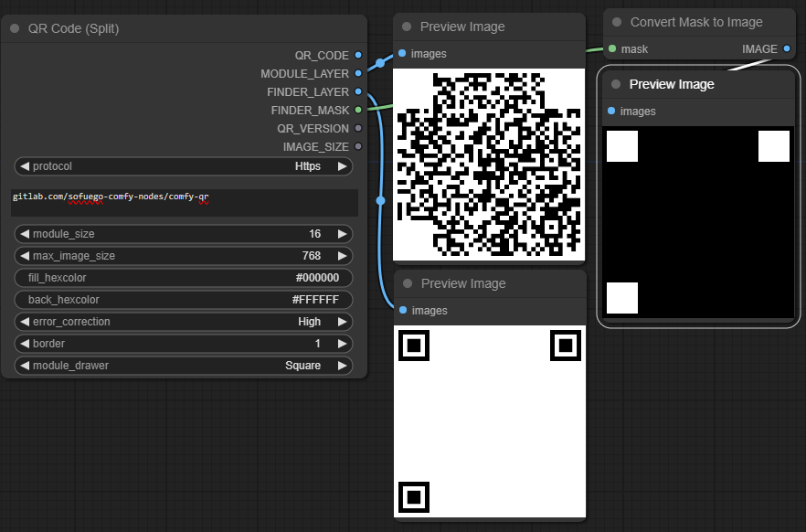Click the gitlab.com URL text field
806x532 pixels.
tap(185, 203)
